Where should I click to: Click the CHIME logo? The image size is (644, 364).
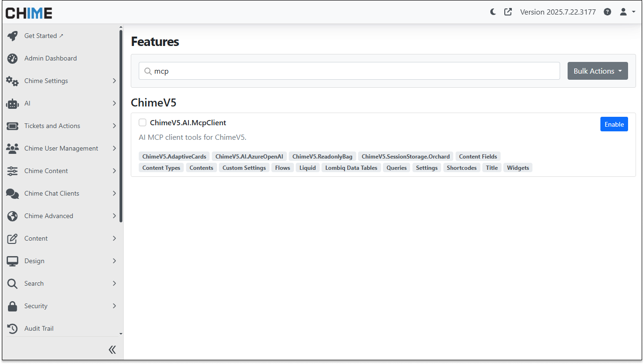(x=29, y=13)
